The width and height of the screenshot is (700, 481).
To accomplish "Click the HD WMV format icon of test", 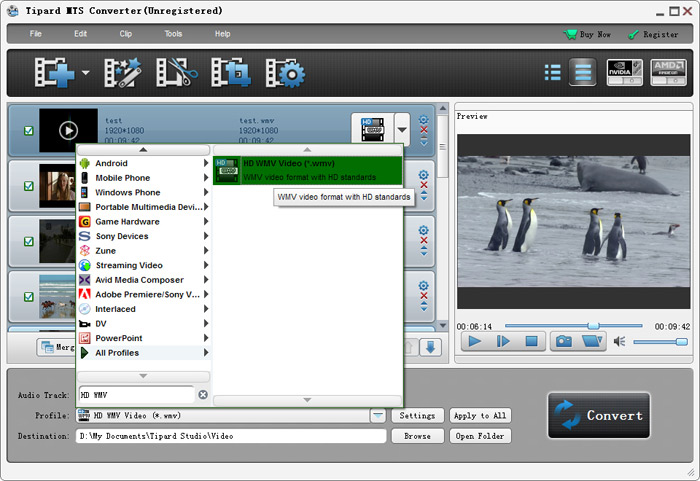I will pos(372,130).
